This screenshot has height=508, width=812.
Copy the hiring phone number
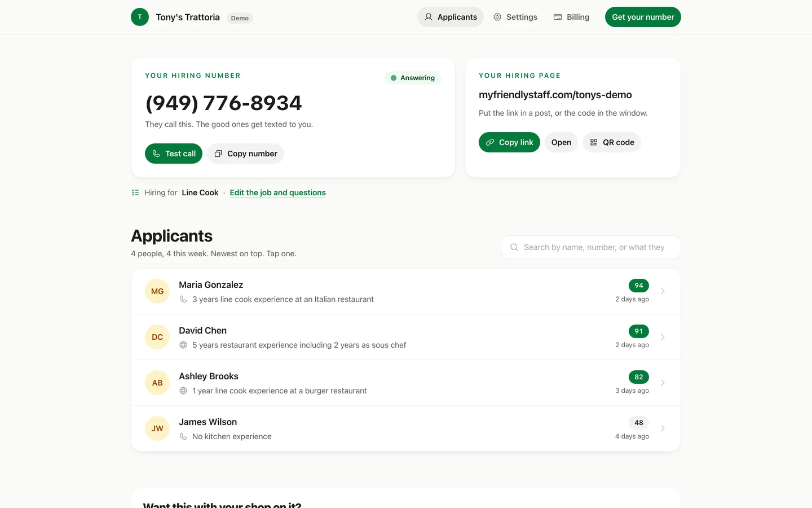click(x=246, y=154)
